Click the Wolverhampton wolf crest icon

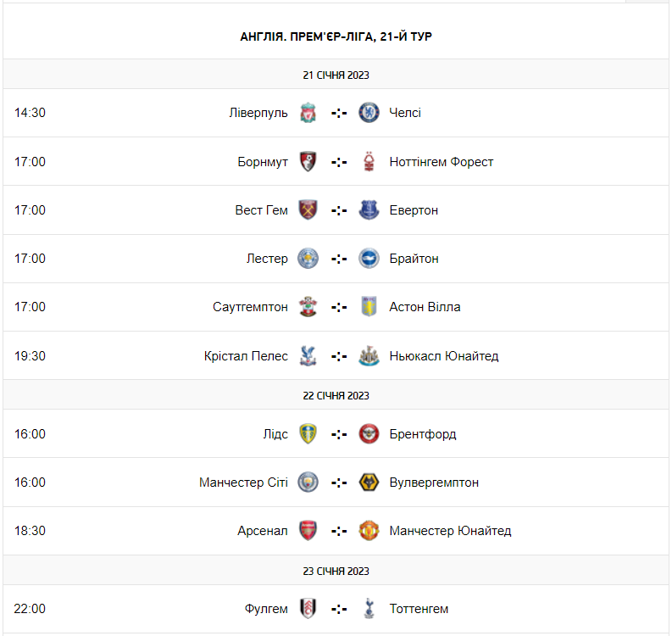point(369,482)
